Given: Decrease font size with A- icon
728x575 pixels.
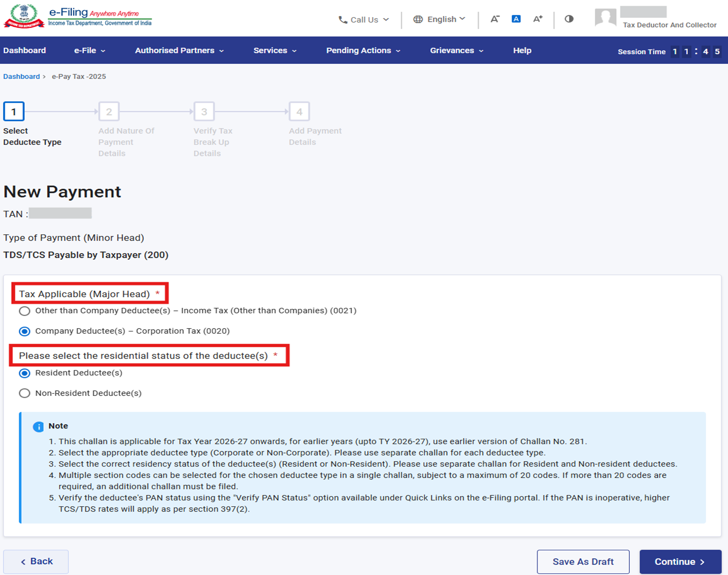Looking at the screenshot, I should point(495,19).
